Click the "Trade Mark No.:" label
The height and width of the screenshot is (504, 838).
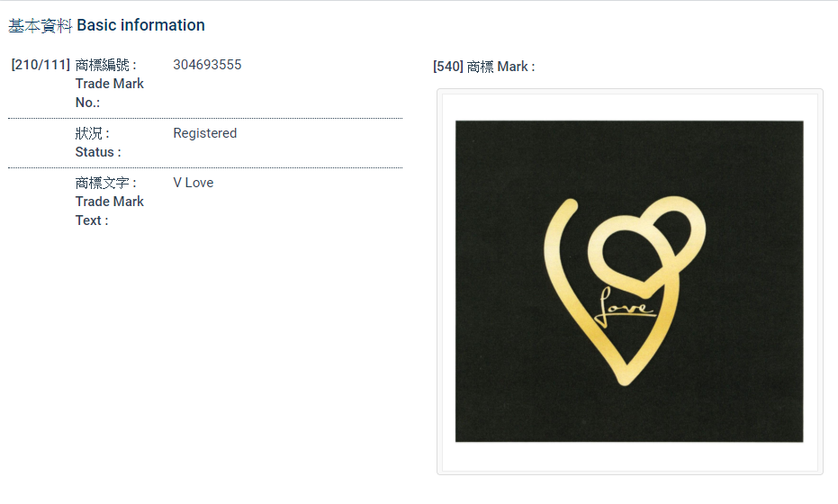pos(109,93)
